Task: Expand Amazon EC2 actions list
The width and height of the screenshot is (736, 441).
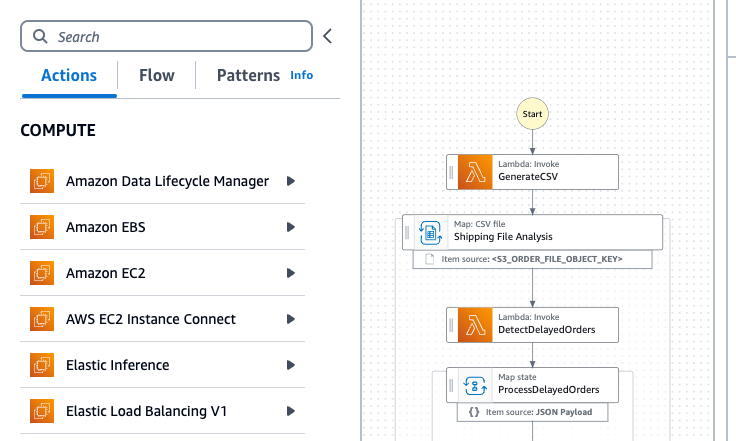Action: click(x=291, y=273)
